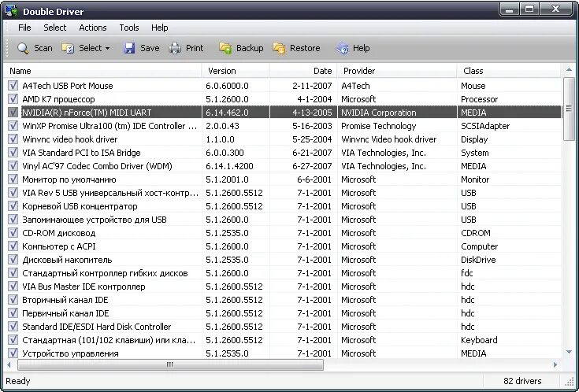Click the Save floppy disk icon
Viewport: 579px width, 392px height.
(x=129, y=48)
